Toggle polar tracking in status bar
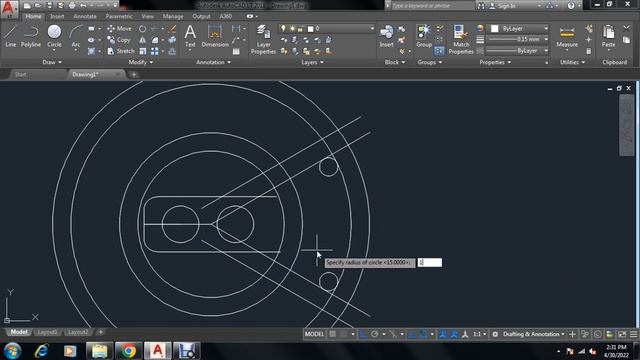 [374, 334]
